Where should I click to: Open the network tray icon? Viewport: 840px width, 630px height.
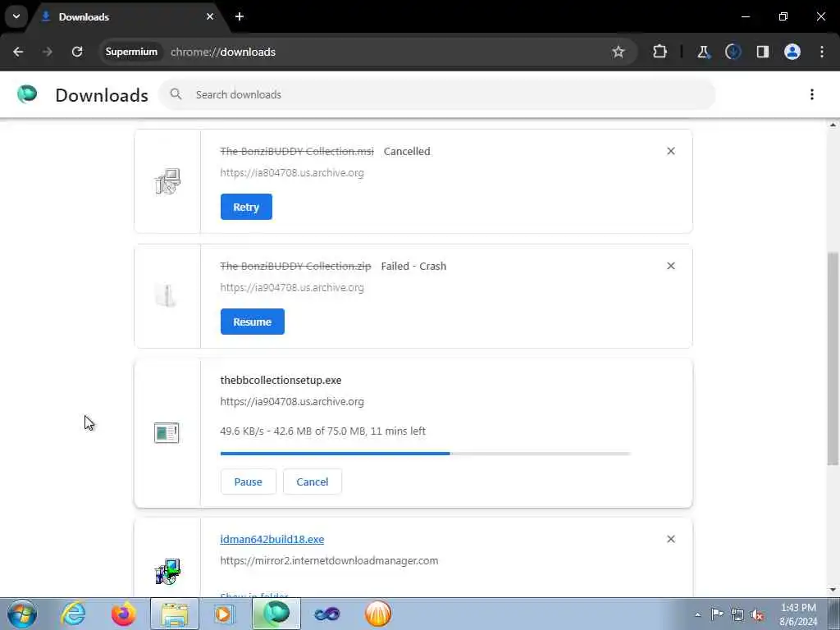[x=737, y=614]
